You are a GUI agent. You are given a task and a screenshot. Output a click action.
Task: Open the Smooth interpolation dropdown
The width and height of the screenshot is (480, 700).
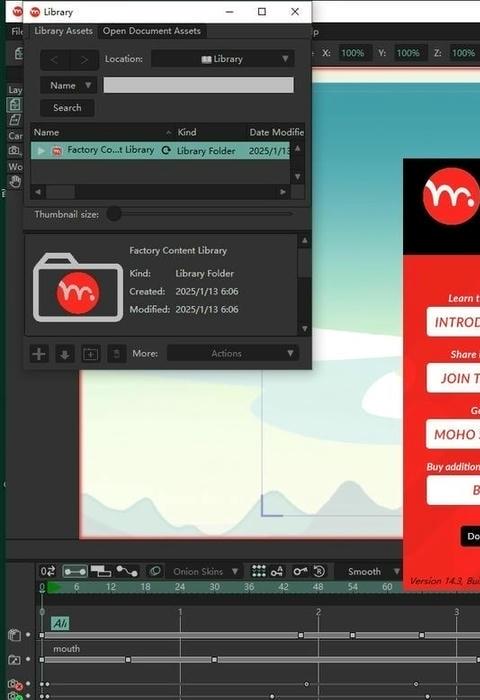tap(371, 571)
